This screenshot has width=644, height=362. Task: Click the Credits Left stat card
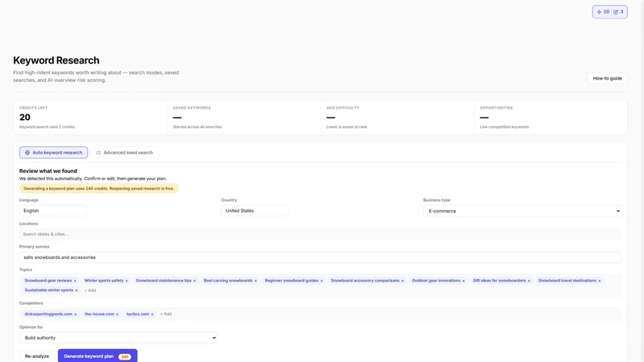pyautogui.click(x=90, y=117)
